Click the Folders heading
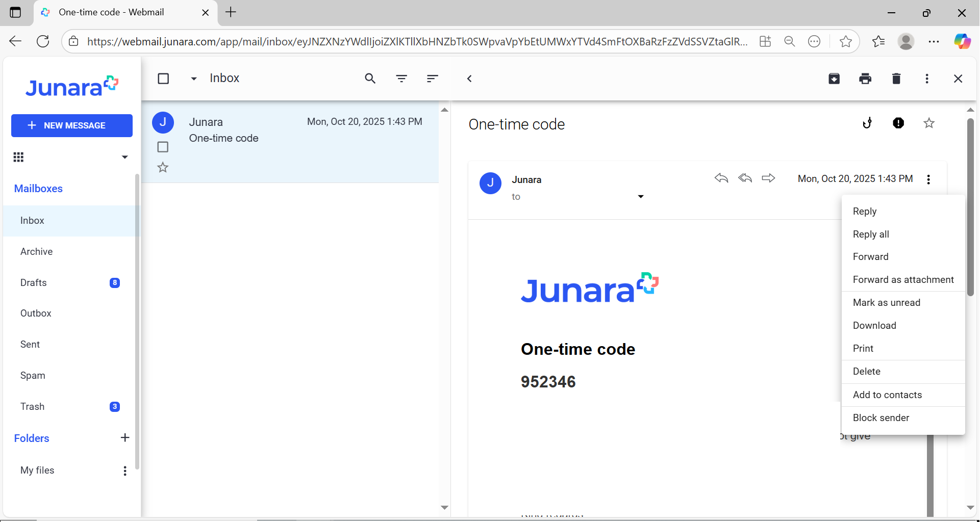This screenshot has height=522, width=980. pyautogui.click(x=32, y=438)
